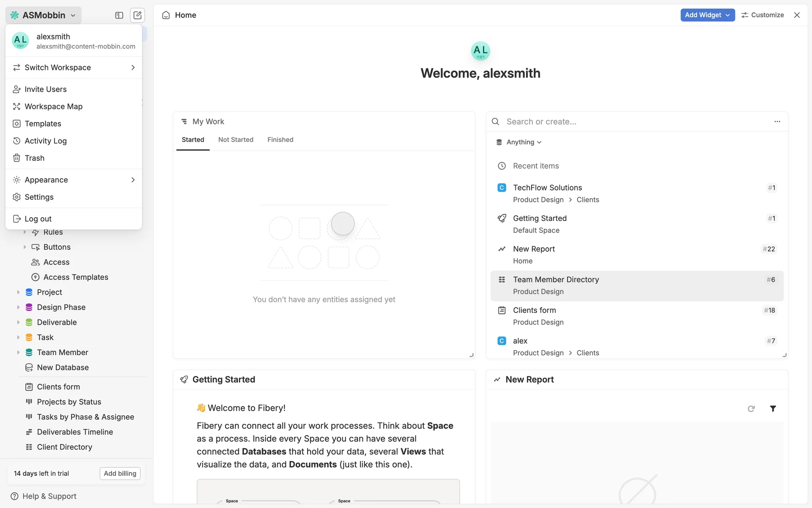Image resolution: width=812 pixels, height=508 pixels.
Task: Open the filter icon in New Report
Action: tap(773, 409)
